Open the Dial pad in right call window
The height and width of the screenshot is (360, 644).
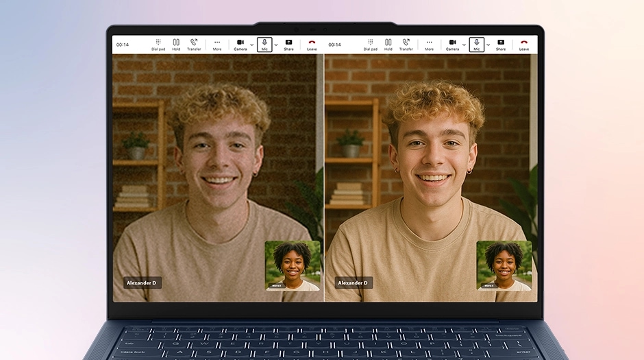pyautogui.click(x=371, y=45)
